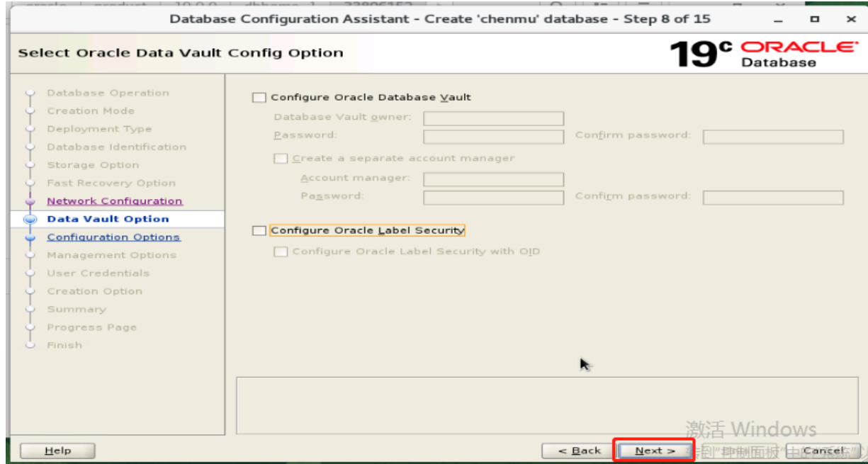The image size is (868, 464).
Task: Click the Oracle 19c Database logo
Action: tap(764, 54)
